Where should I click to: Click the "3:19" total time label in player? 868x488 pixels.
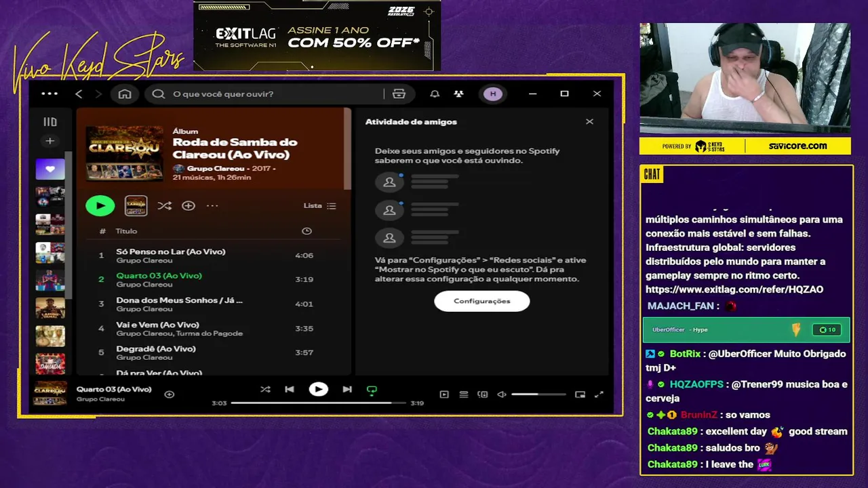417,403
